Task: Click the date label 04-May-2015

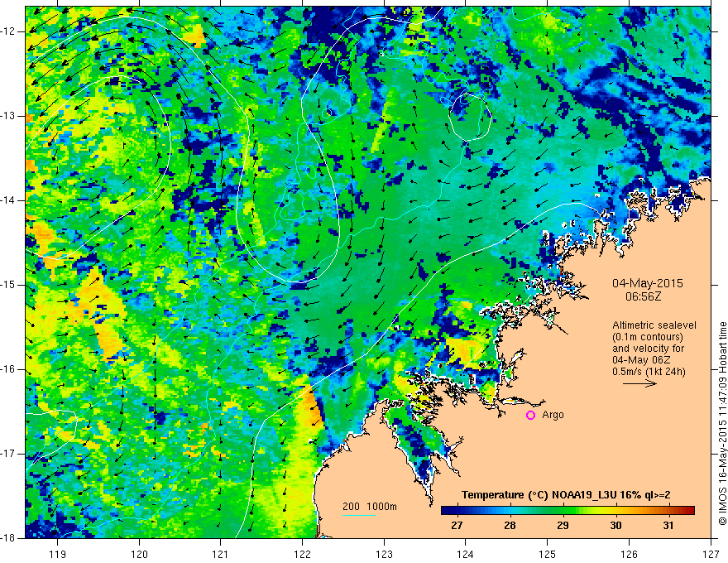Action: [x=648, y=283]
